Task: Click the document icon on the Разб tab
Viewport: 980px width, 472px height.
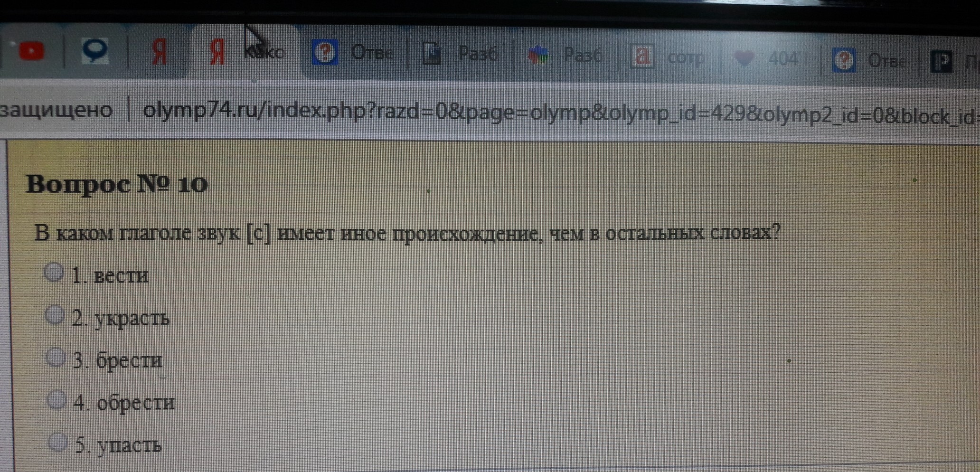Action: (x=432, y=54)
